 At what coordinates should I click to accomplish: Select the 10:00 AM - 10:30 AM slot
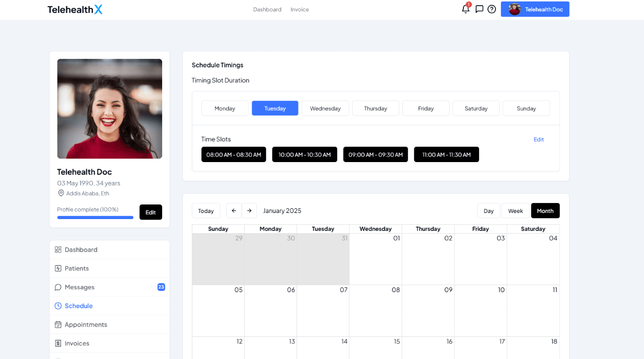pyautogui.click(x=305, y=155)
